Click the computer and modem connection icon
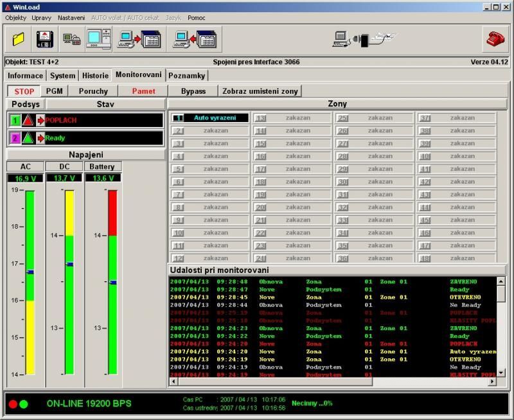The image size is (514, 420). (71, 39)
